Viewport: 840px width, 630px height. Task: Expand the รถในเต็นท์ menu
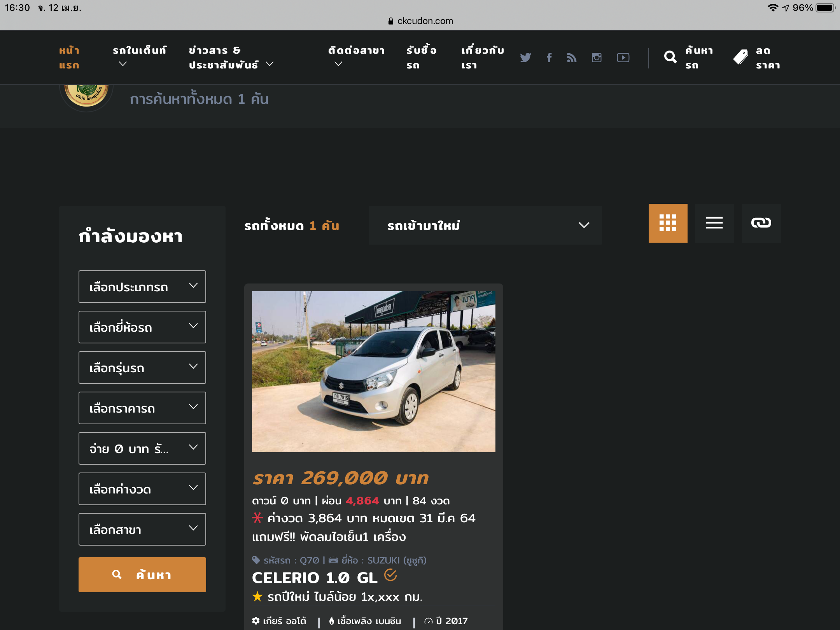click(x=139, y=56)
